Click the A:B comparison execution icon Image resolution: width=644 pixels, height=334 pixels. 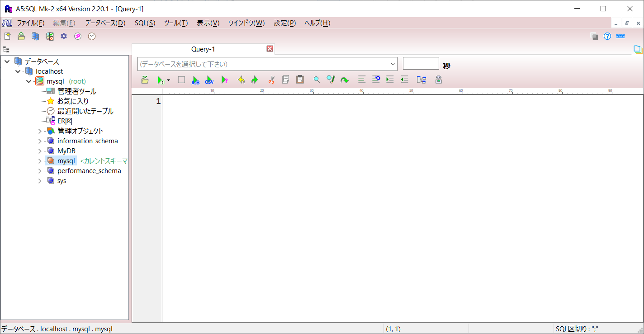[195, 80]
